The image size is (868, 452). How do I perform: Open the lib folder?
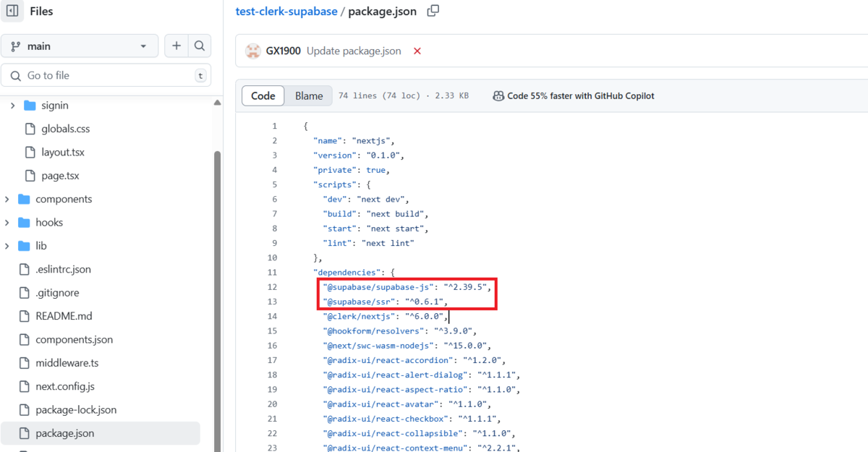click(41, 246)
